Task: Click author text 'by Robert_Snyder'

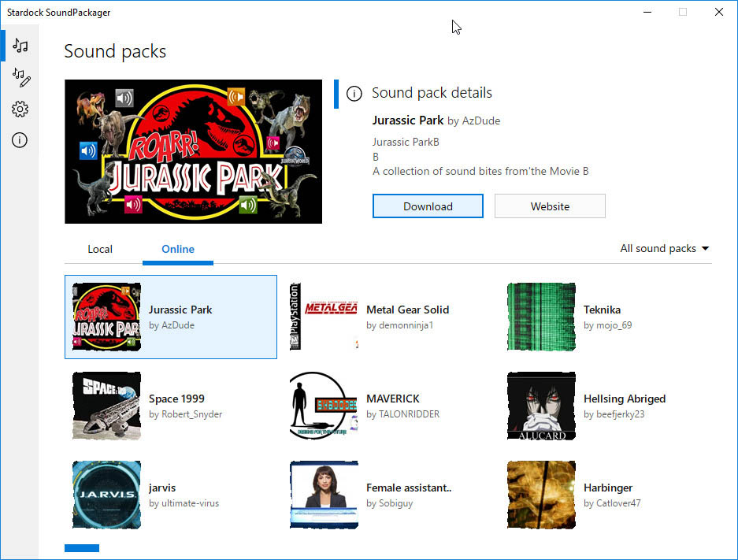Action: (x=185, y=414)
